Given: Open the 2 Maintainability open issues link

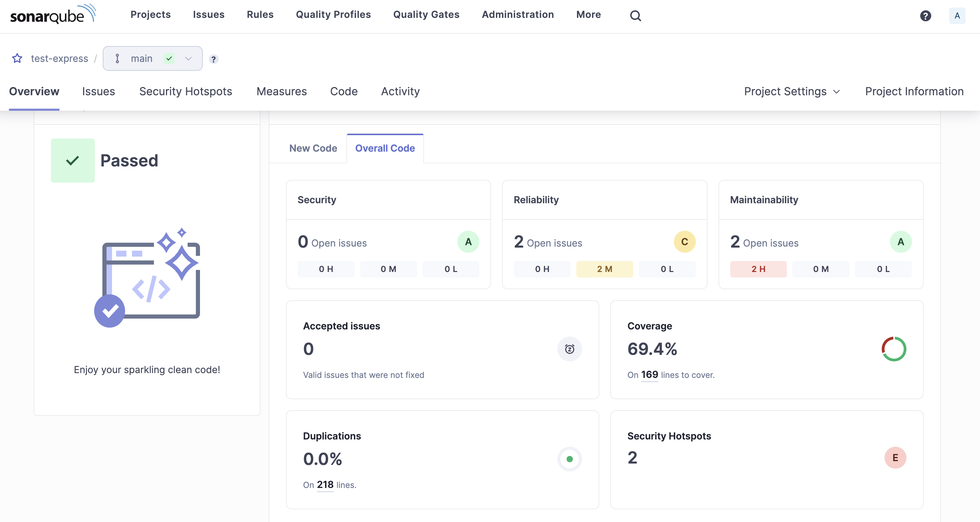Looking at the screenshot, I should (x=764, y=242).
